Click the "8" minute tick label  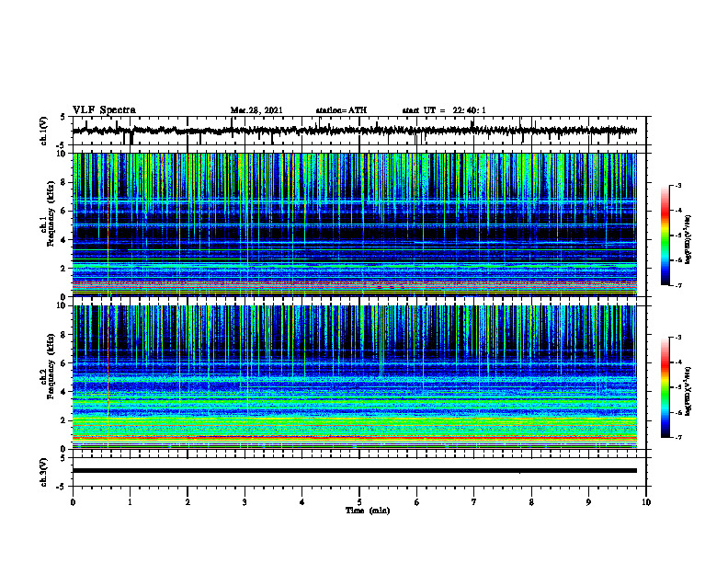click(x=531, y=502)
